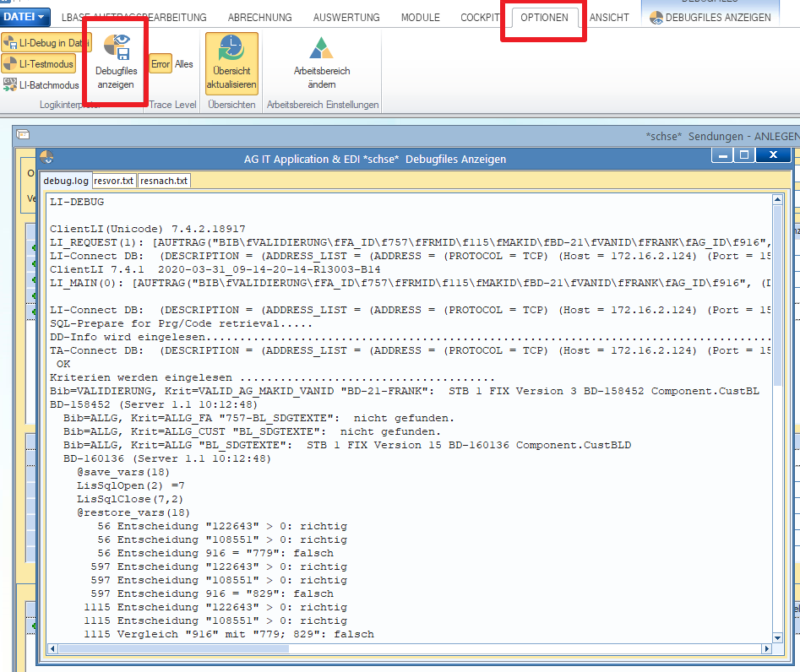Switch to the ABRECHNUNG ribbon tab

coord(259,18)
